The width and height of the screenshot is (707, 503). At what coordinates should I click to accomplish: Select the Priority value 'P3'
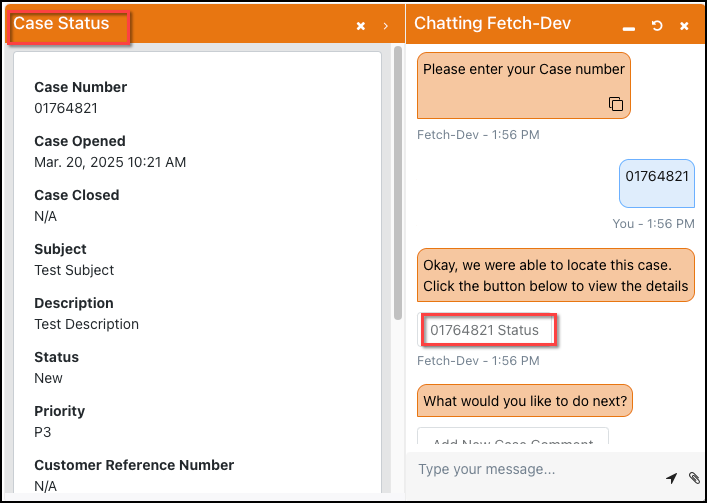(x=42, y=432)
